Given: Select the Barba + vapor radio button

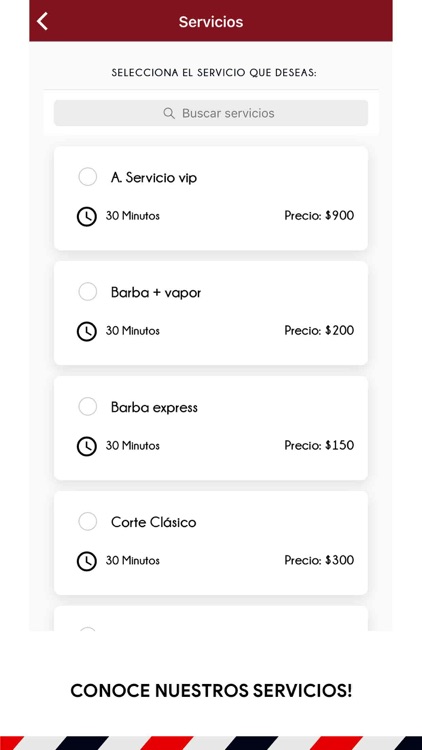Looking at the screenshot, I should [x=88, y=291].
